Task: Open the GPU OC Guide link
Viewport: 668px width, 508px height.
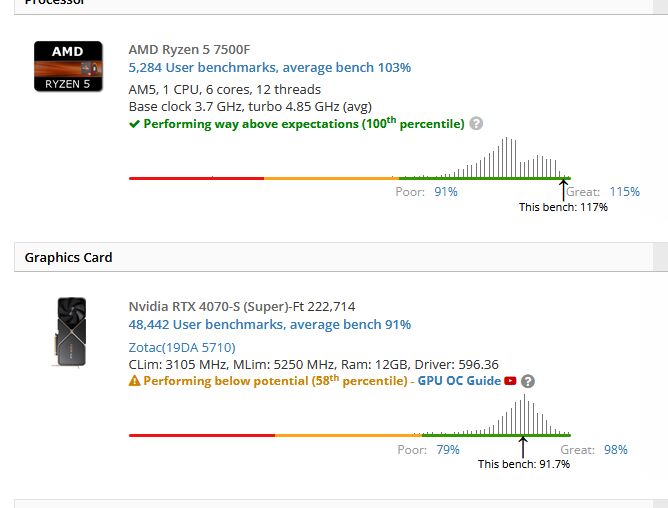Action: [x=459, y=381]
